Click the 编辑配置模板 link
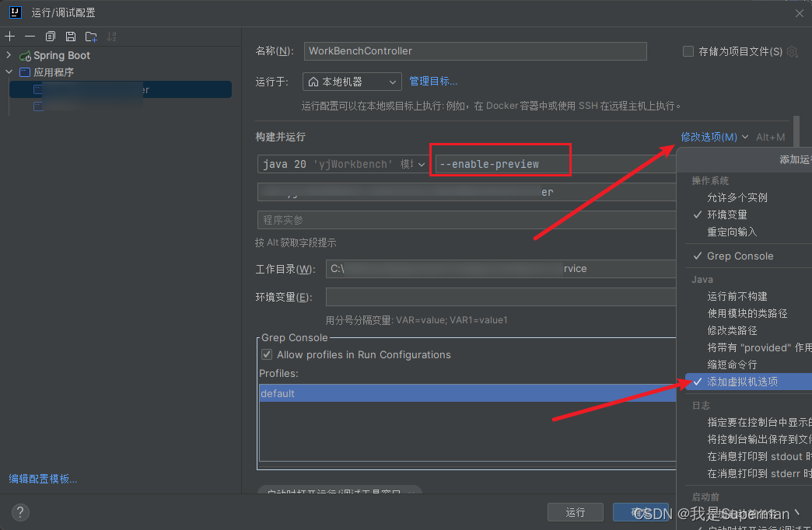 [44, 478]
